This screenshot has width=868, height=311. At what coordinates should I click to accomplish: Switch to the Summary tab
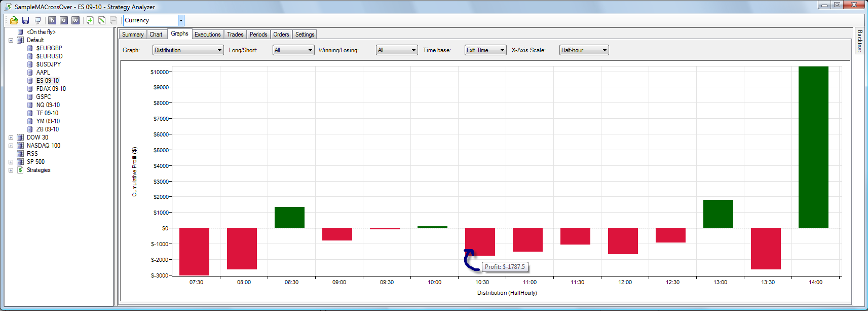[133, 34]
